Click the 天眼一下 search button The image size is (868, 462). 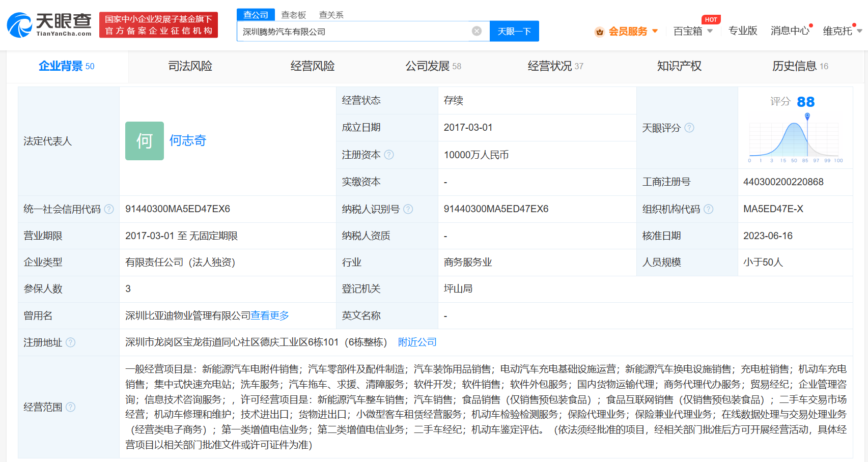click(x=514, y=31)
